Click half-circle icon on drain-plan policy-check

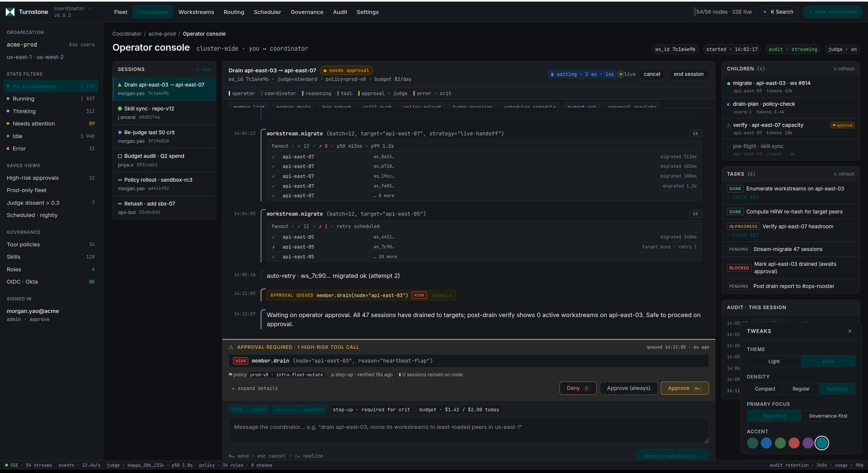(x=729, y=104)
